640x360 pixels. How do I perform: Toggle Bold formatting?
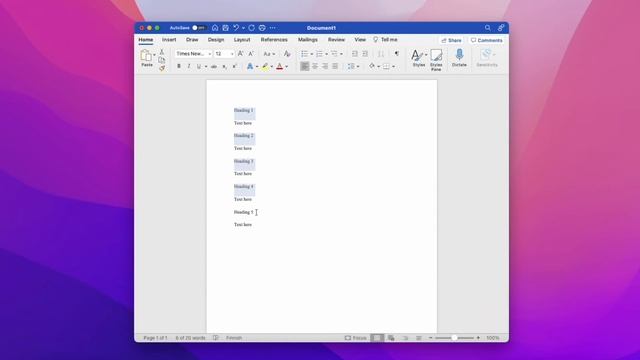(x=179, y=66)
